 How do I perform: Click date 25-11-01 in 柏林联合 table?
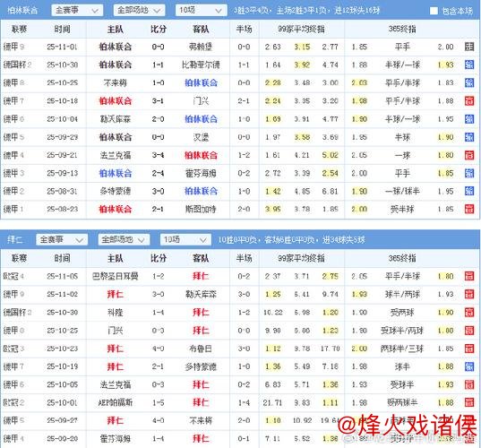[x=63, y=47]
